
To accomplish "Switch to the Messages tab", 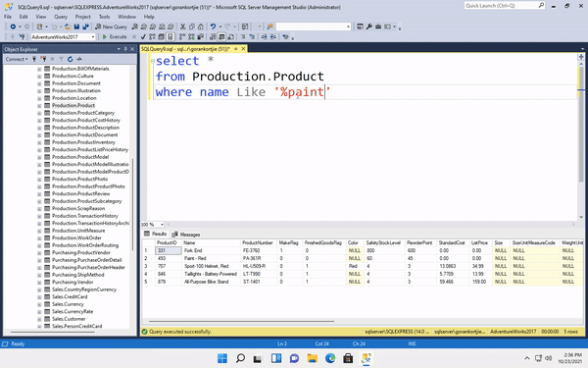I will tap(186, 235).
